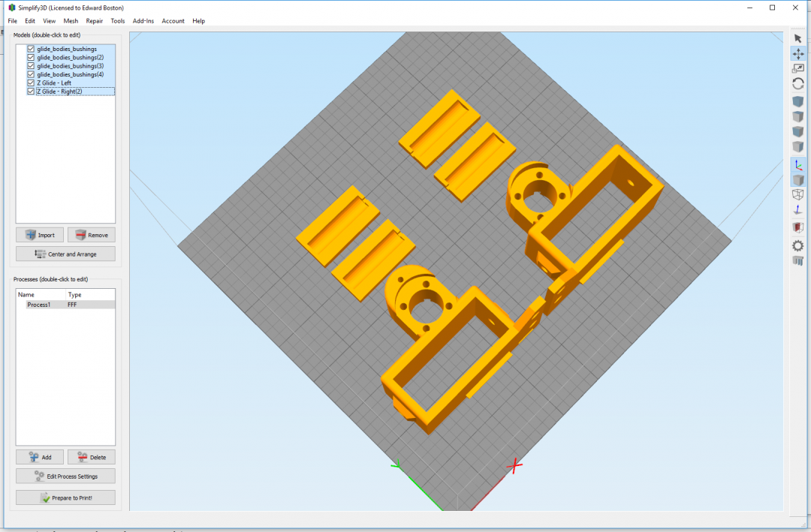Image resolution: width=811 pixels, height=532 pixels.
Task: Switch to wireframe model rendering
Action: click(x=798, y=195)
